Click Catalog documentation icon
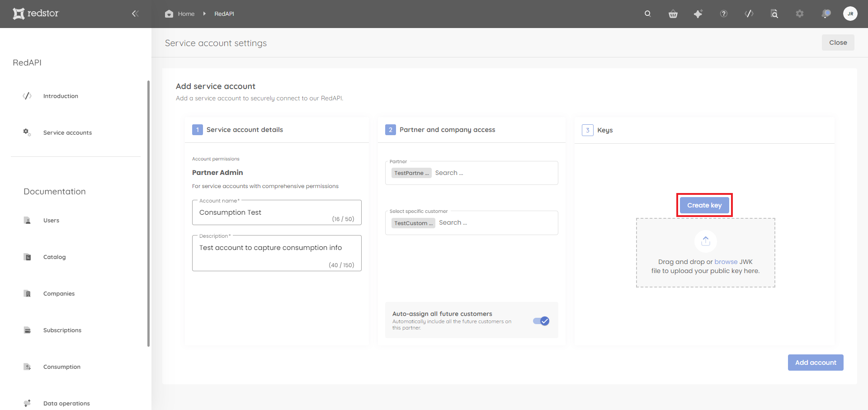868x410 pixels. 27,257
